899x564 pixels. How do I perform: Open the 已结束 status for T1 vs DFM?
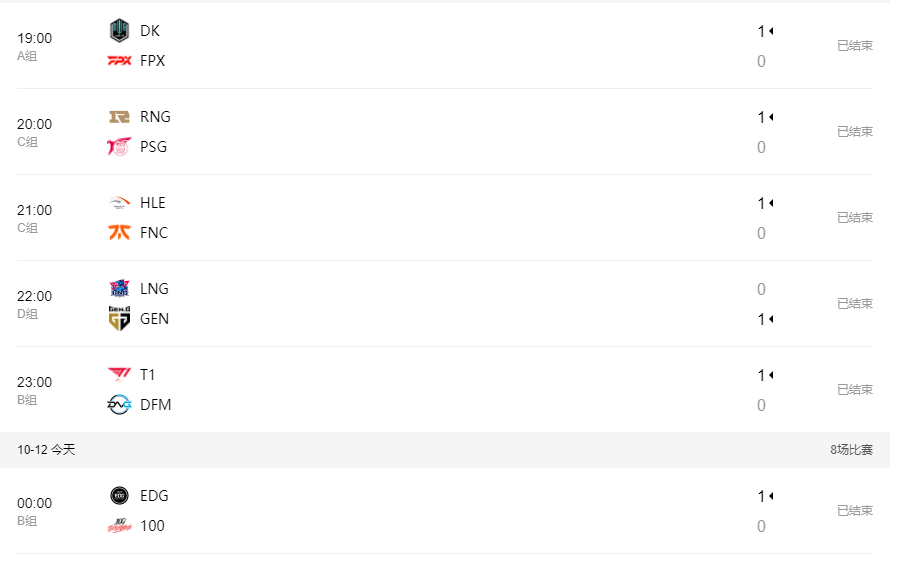[854, 389]
